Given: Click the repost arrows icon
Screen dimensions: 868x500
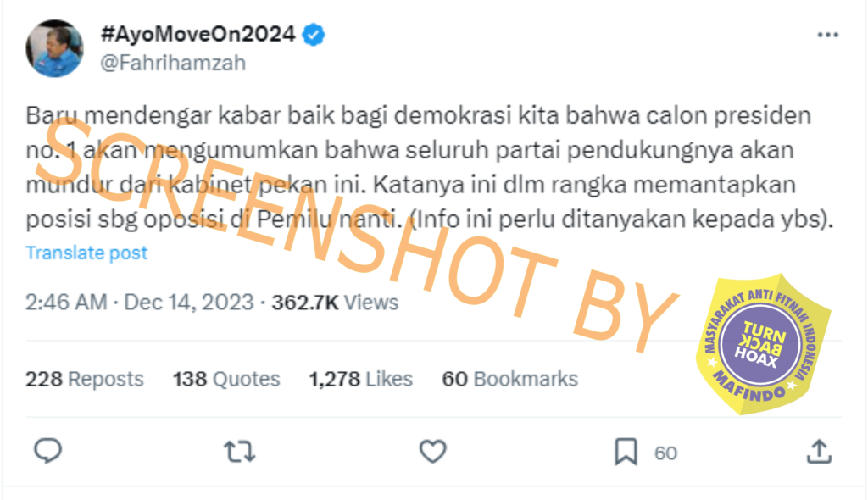Looking at the screenshot, I should [x=240, y=452].
